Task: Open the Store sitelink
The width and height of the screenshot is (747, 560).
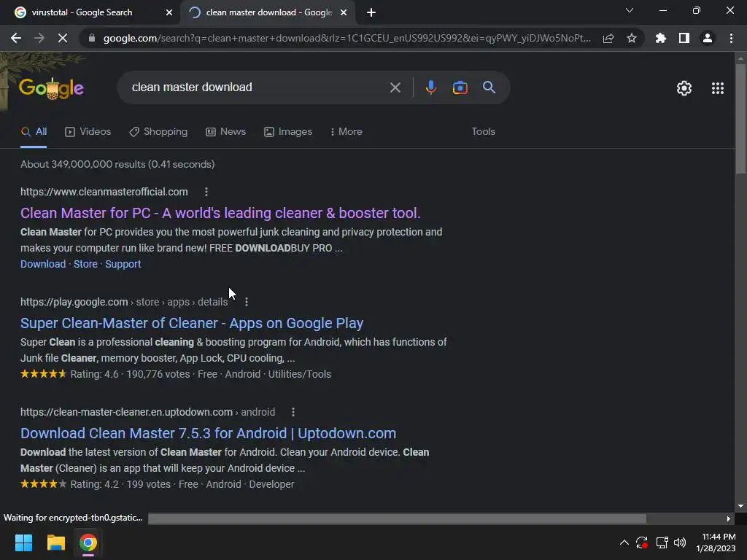Action: 85,264
